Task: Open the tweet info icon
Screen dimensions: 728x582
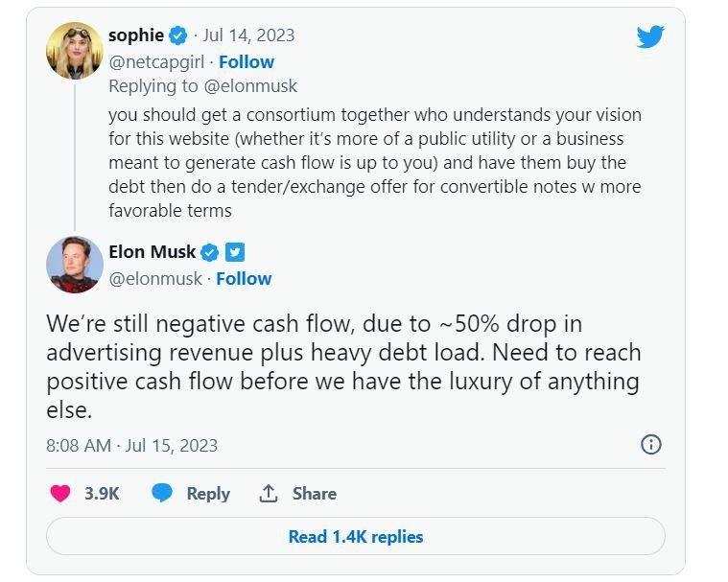Action: point(650,444)
